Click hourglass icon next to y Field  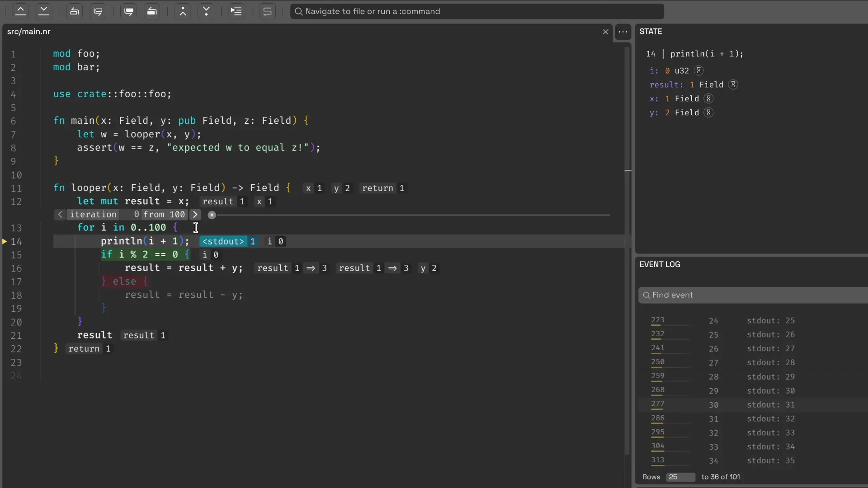[x=709, y=113]
